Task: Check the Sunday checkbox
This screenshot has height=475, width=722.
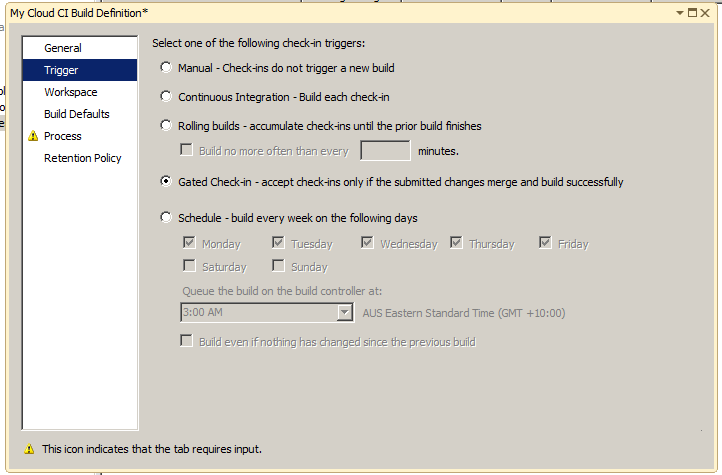Action: 278,266
